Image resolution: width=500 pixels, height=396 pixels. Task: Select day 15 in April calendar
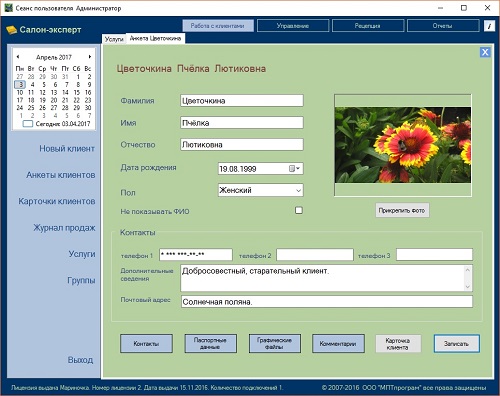(x=77, y=92)
